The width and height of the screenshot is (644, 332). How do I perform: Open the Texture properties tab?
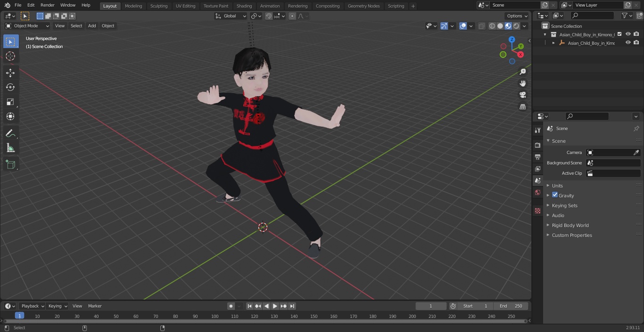coord(537,211)
